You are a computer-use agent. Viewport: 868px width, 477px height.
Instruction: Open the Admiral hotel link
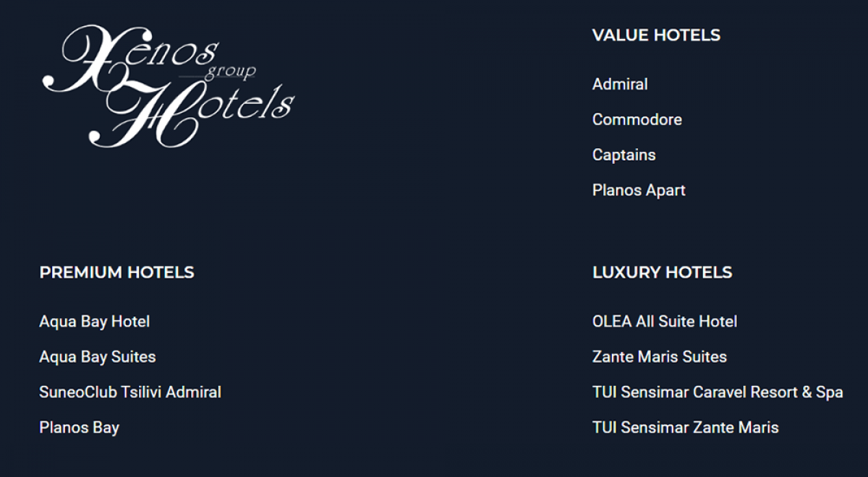tap(620, 85)
